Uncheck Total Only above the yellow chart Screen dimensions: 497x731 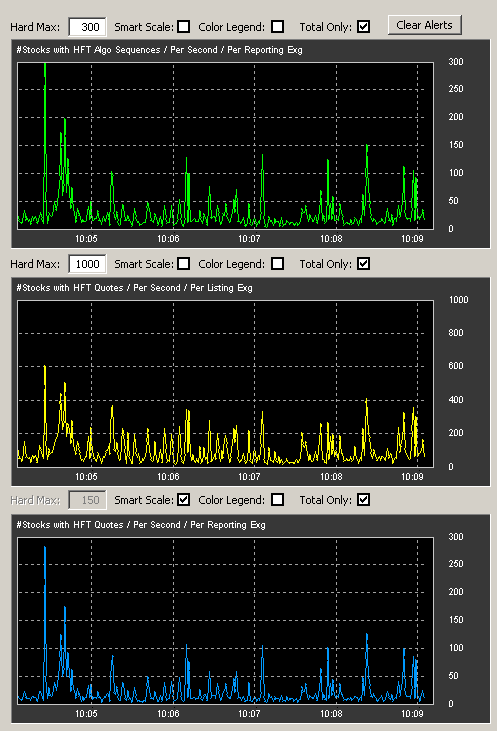coord(364,264)
